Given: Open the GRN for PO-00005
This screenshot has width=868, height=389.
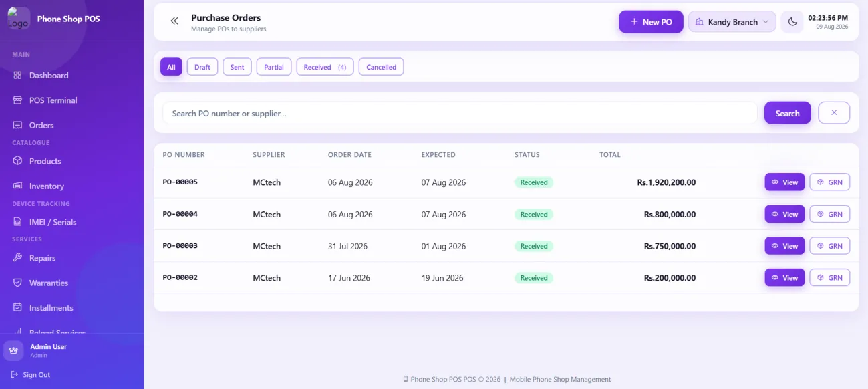Looking at the screenshot, I should pyautogui.click(x=830, y=182).
